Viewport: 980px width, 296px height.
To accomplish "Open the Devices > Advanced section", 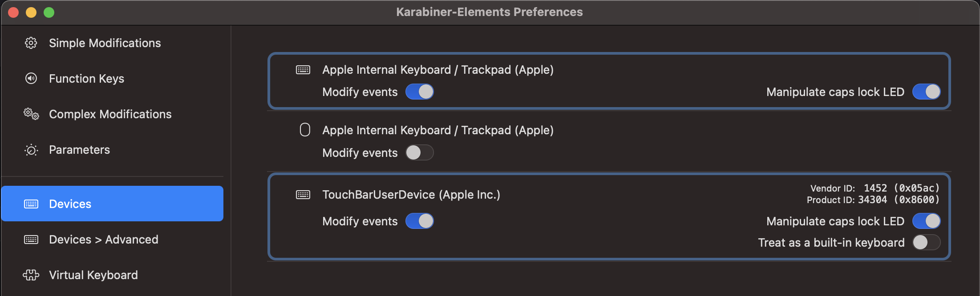I will point(103,239).
